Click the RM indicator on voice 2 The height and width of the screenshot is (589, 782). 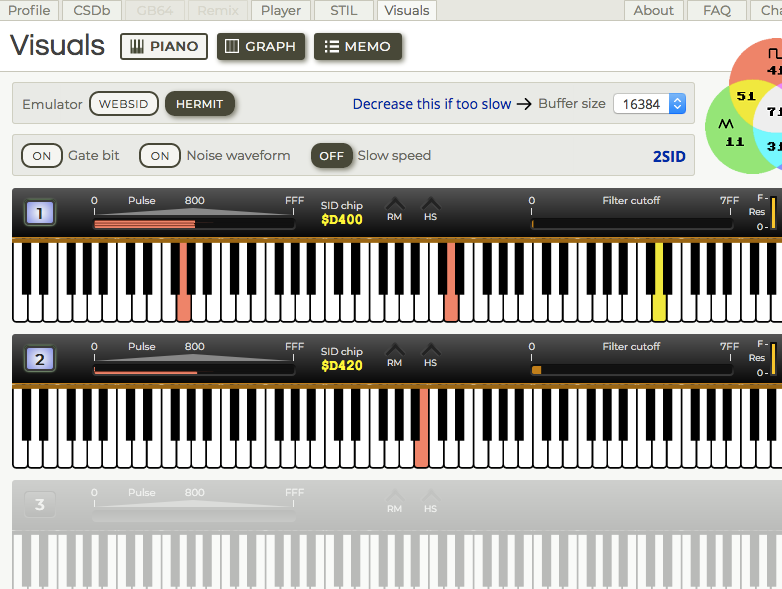394,356
